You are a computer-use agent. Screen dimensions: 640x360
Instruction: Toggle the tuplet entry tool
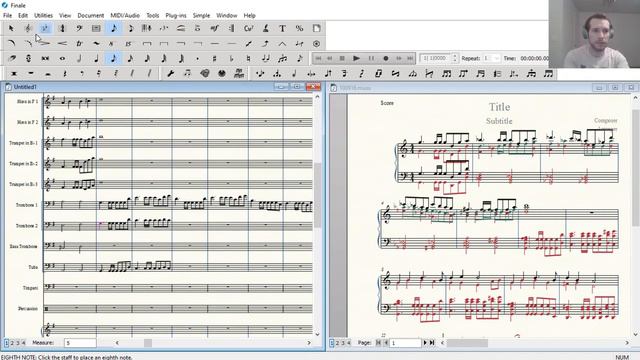[282, 58]
